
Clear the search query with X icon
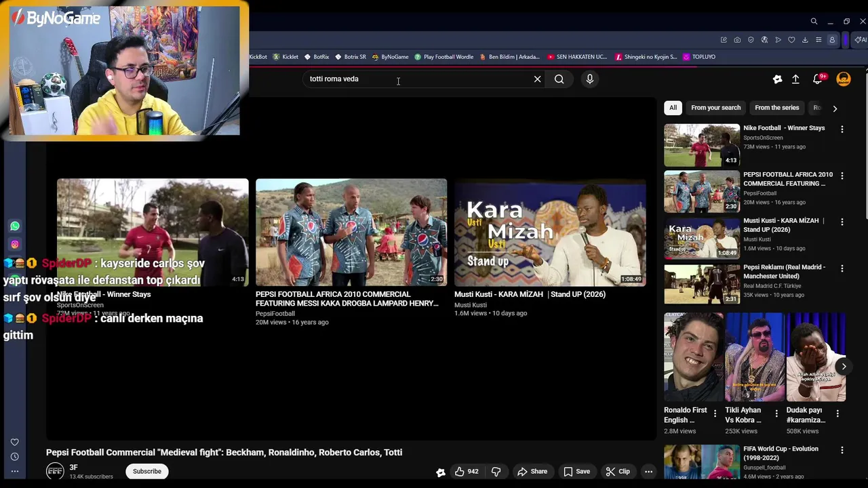[537, 79]
